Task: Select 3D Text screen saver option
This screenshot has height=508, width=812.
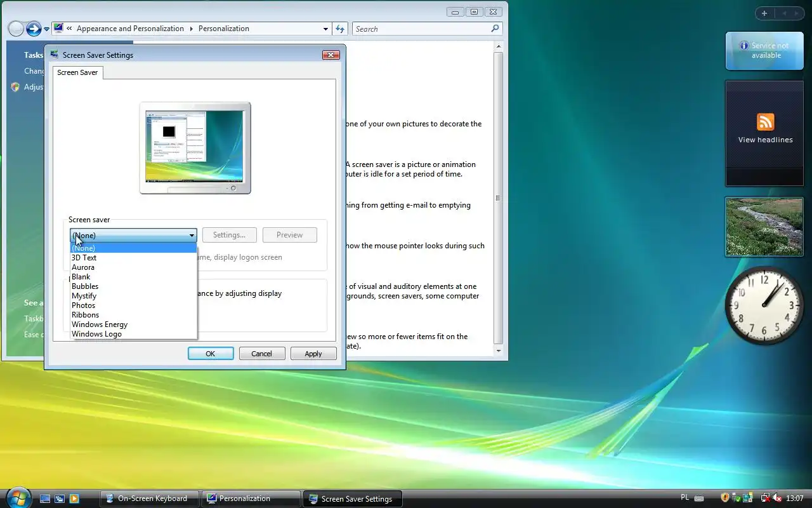Action: click(133, 258)
